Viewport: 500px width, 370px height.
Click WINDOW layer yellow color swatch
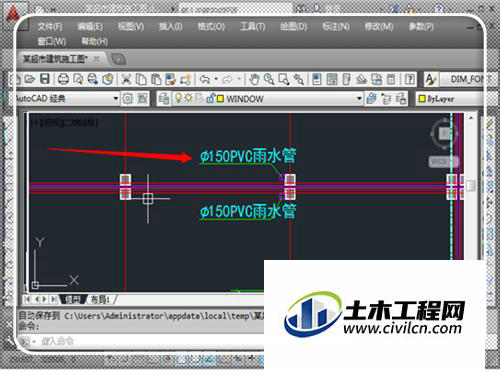(220, 99)
